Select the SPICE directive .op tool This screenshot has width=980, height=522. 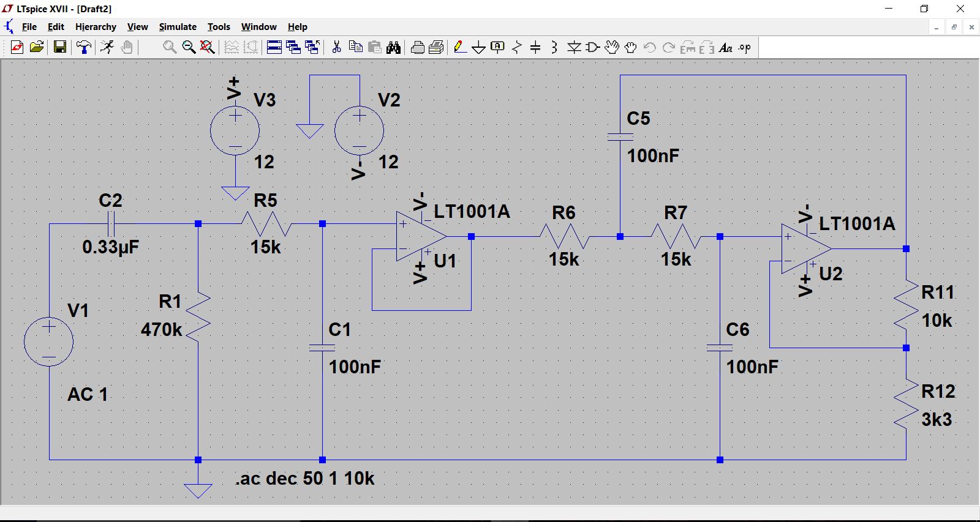(x=745, y=47)
